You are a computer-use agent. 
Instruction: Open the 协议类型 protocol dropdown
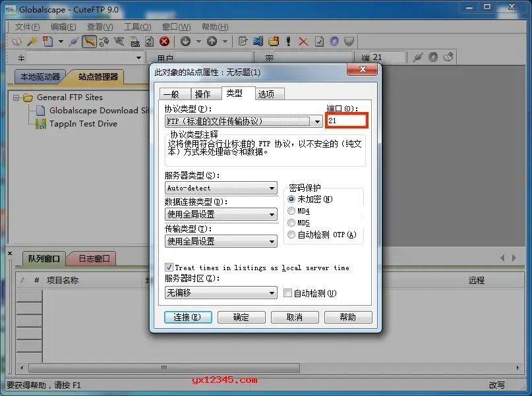tap(243, 121)
